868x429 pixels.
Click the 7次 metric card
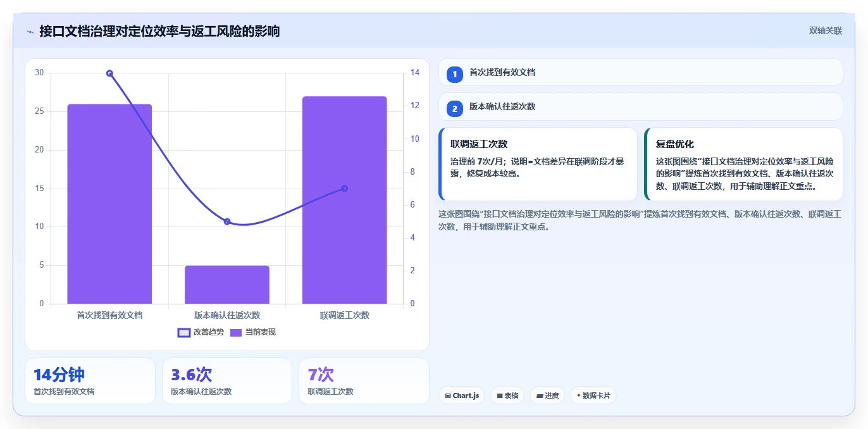click(364, 381)
